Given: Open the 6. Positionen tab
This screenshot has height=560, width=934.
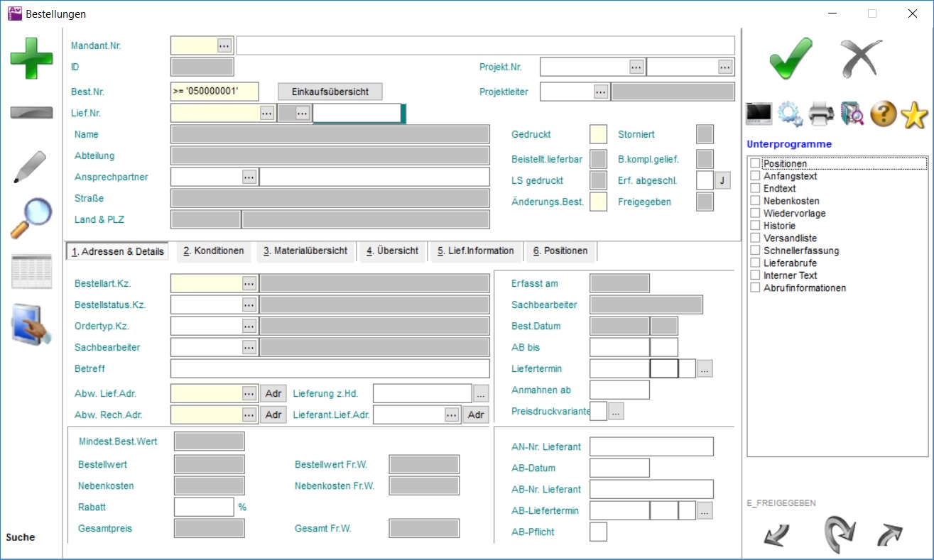Looking at the screenshot, I should point(560,251).
